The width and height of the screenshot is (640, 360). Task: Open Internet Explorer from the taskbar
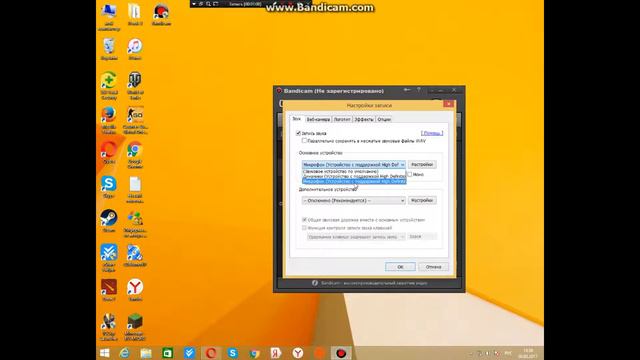[x=124, y=353]
